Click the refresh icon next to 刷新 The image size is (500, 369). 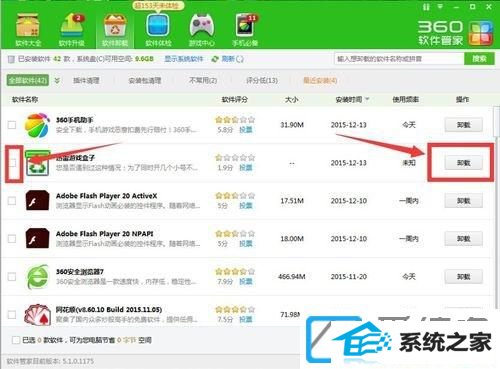pos(215,59)
